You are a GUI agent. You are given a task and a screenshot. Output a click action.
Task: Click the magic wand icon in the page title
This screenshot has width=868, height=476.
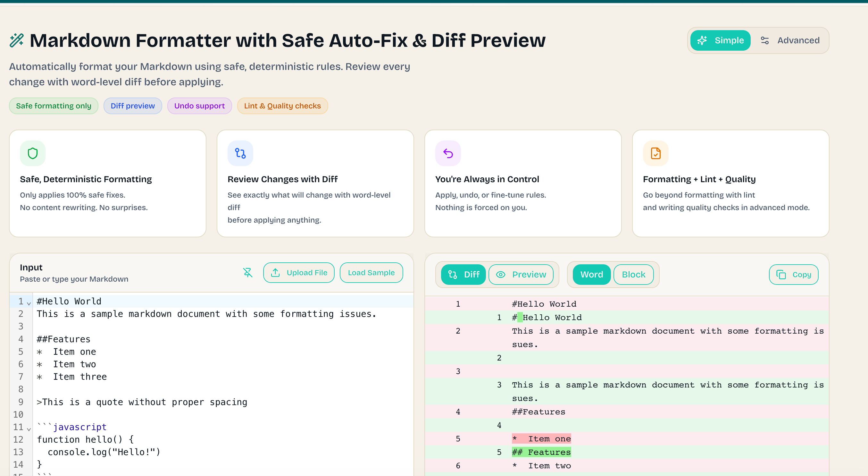(16, 40)
